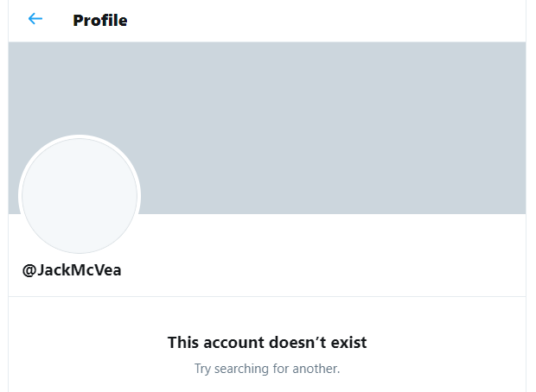This screenshot has width=536, height=392.
Task: Click "Try searching for another." text
Action: (x=267, y=369)
